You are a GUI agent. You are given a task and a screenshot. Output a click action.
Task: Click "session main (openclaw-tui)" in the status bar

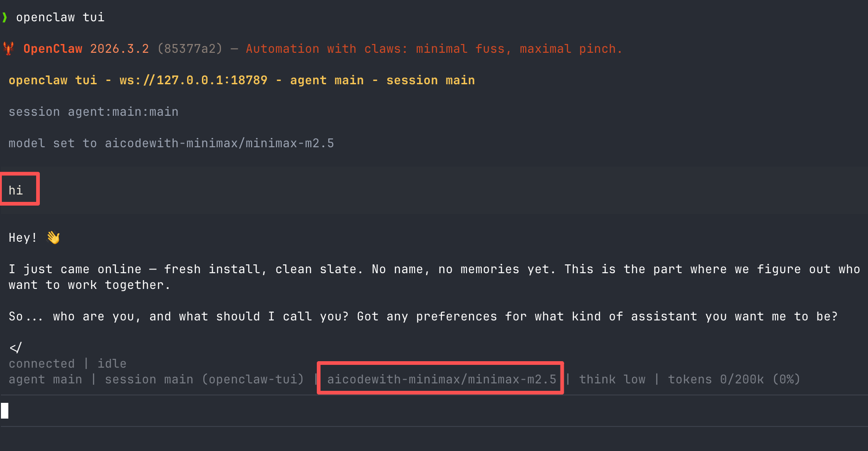tap(204, 379)
